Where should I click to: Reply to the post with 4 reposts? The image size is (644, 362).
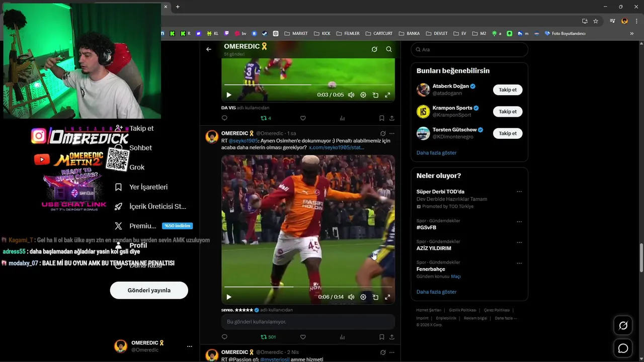(x=224, y=118)
